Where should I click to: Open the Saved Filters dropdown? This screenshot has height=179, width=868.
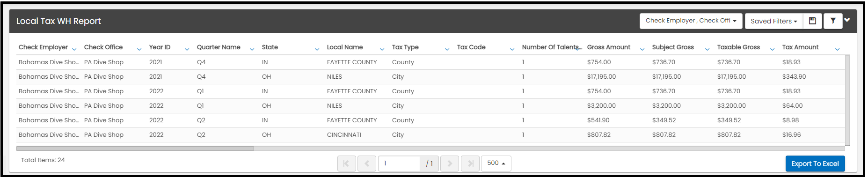(x=774, y=21)
